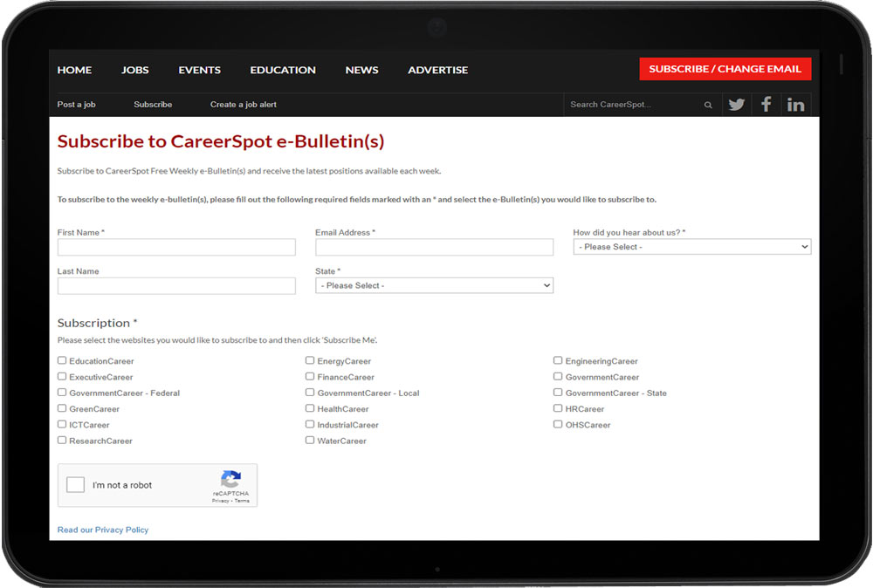Check the EducationCareer checkbox
The width and height of the screenshot is (873, 588).
point(62,360)
